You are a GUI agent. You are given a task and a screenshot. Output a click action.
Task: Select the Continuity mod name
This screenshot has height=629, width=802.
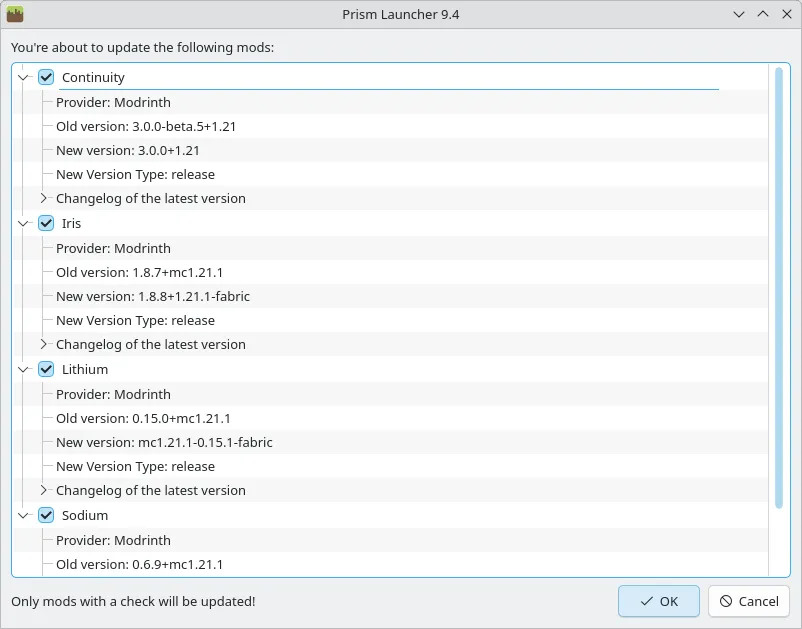93,78
